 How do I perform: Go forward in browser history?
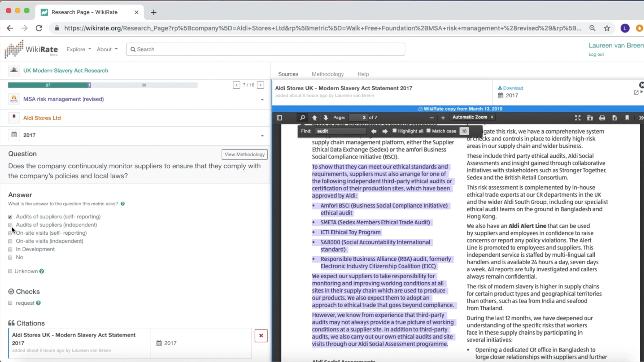pyautogui.click(x=24, y=28)
